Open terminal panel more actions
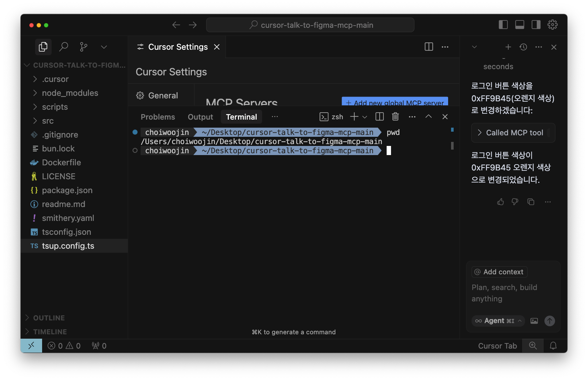Image resolution: width=588 pixels, height=380 pixels. [x=412, y=117]
